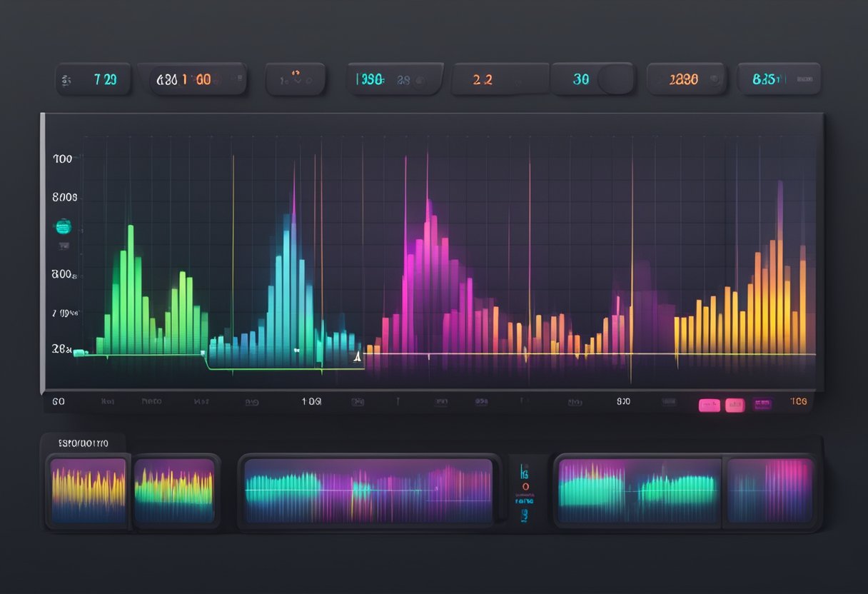Toggle the second pink button below the graph
This screenshot has height=594, width=868.
(x=735, y=405)
